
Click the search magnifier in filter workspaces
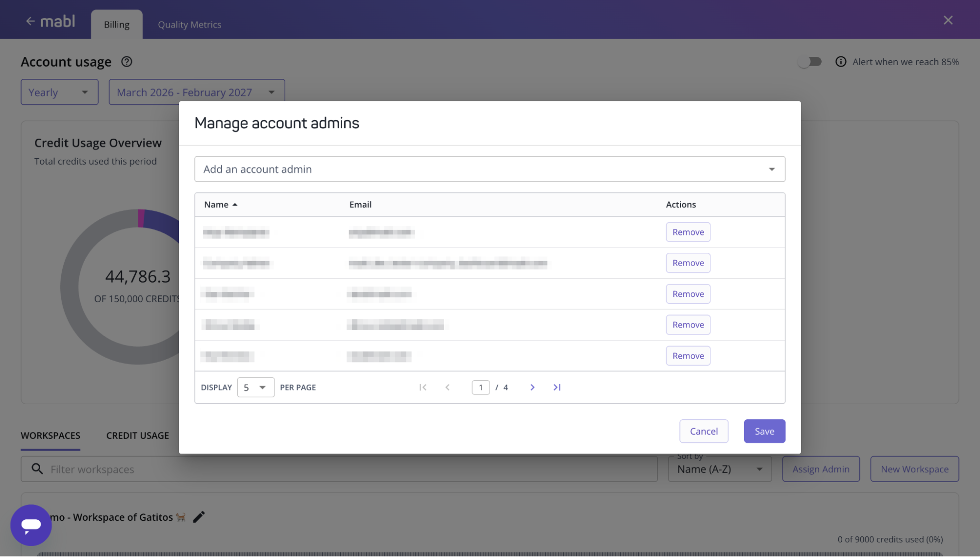coord(37,469)
